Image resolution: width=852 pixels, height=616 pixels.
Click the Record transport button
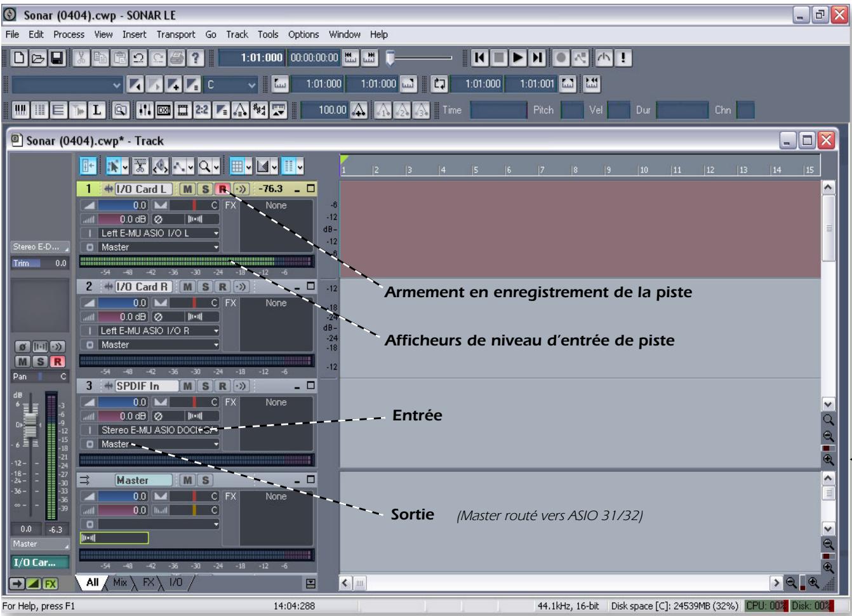[x=561, y=58]
